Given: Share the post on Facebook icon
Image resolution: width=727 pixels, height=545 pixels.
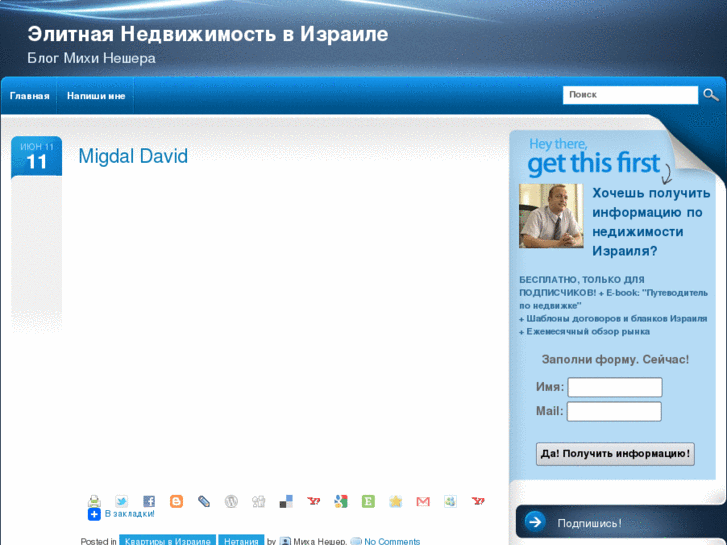Looking at the screenshot, I should (x=149, y=501).
